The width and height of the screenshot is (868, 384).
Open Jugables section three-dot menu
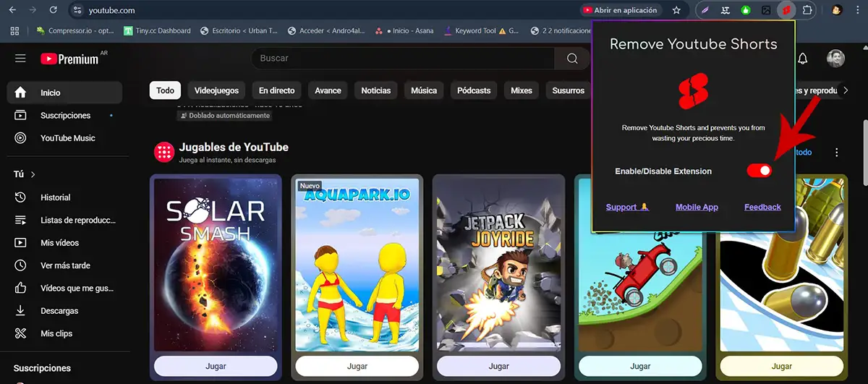coord(837,153)
